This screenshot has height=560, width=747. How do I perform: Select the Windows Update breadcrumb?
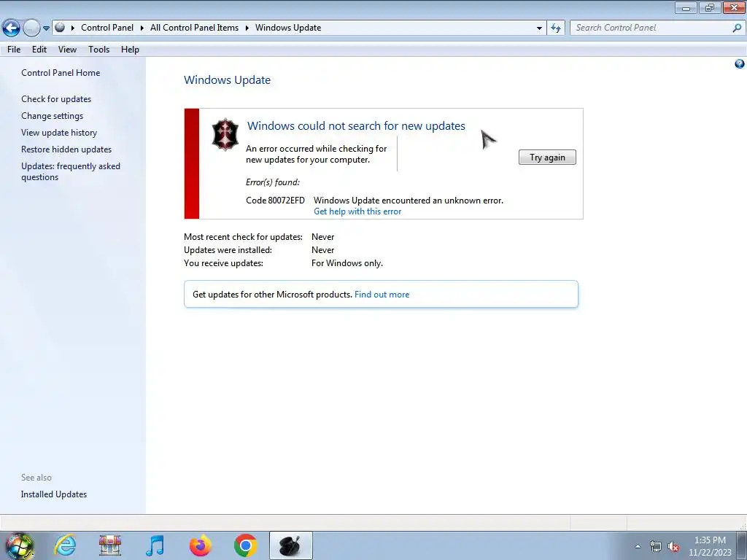click(288, 28)
